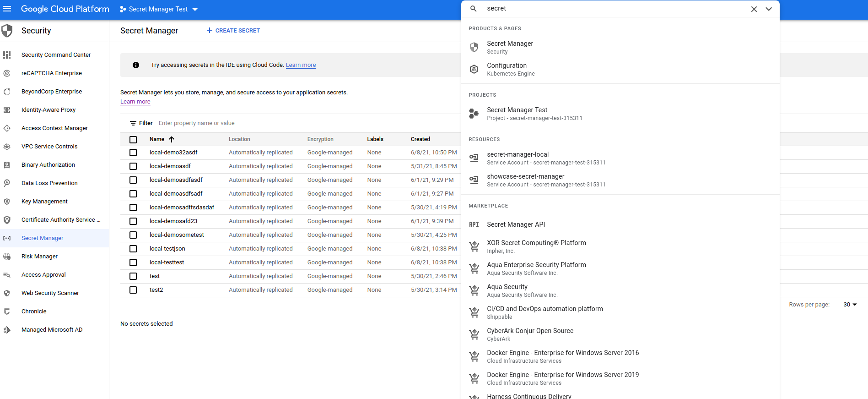Click the info icon in the banner
Screen dimensions: 868x399
[x=136, y=65]
